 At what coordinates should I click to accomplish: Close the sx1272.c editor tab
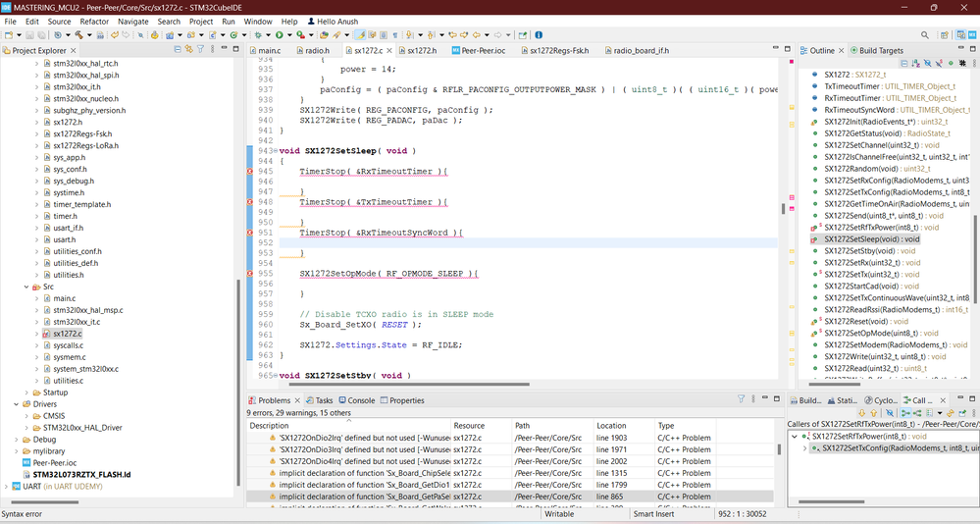point(388,51)
